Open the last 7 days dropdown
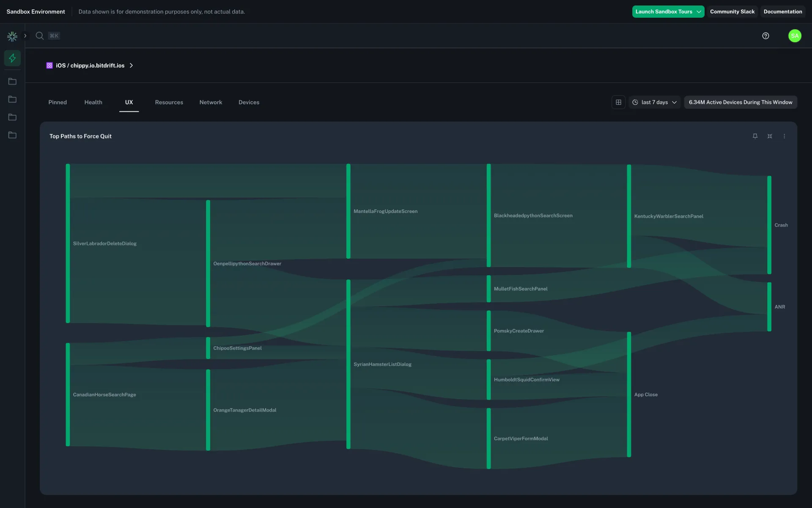 (x=654, y=102)
